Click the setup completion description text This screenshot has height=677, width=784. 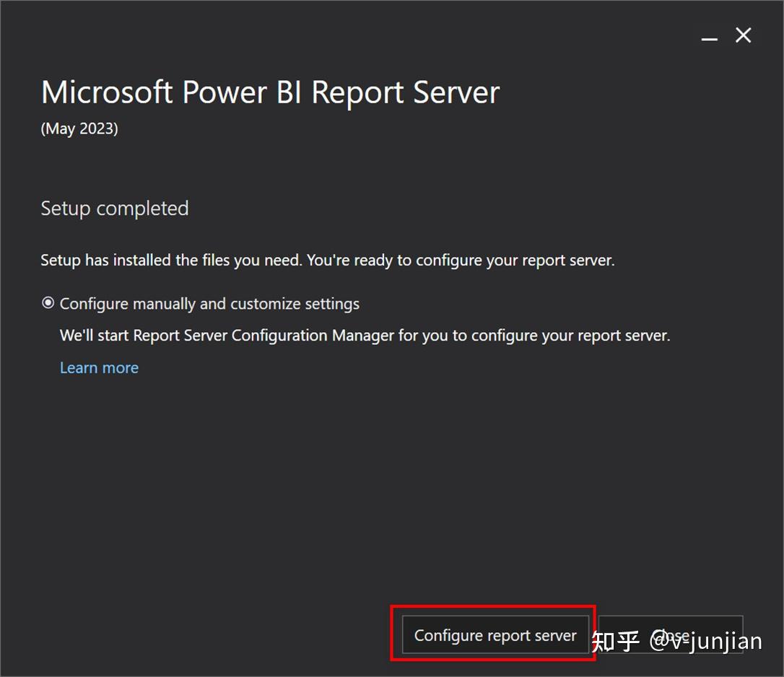(327, 261)
